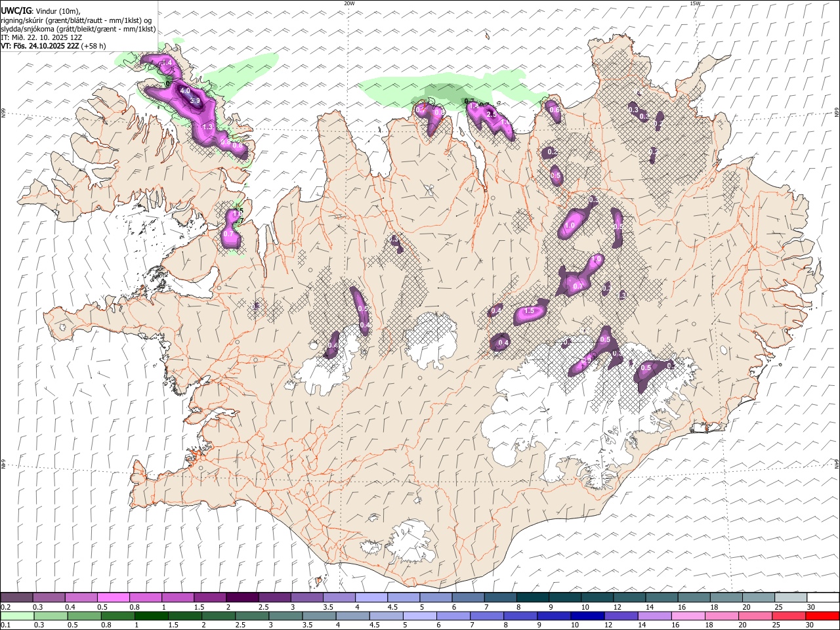Click the 'VT: Fös. 24.10.2025 22Z (+58 h)' line
This screenshot has width=840, height=630.
tap(54, 46)
